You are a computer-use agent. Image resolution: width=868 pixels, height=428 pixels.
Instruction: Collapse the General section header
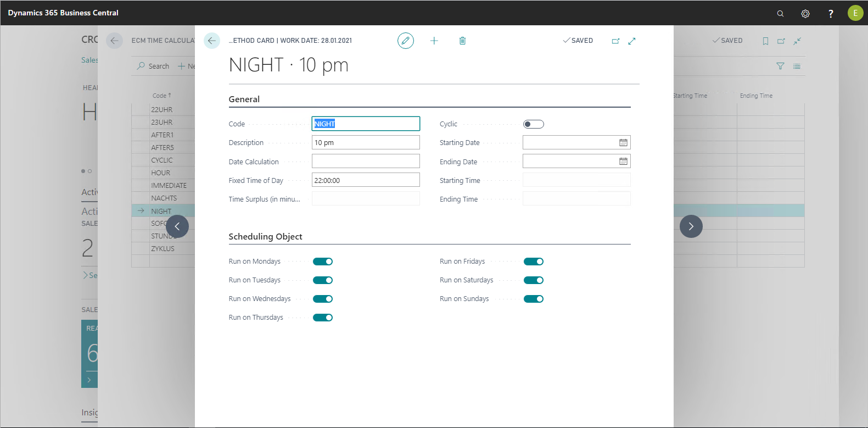[244, 99]
